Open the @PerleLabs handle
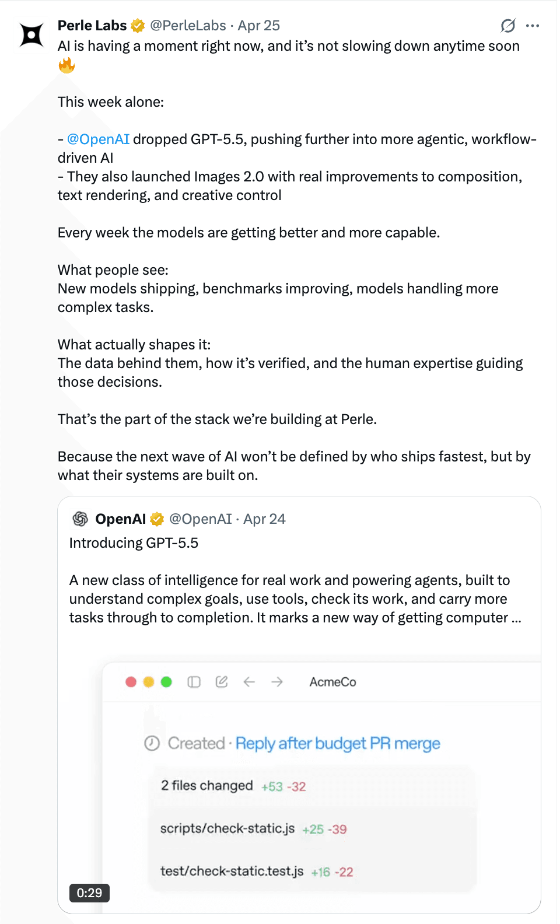The height and width of the screenshot is (924, 560). tap(188, 26)
